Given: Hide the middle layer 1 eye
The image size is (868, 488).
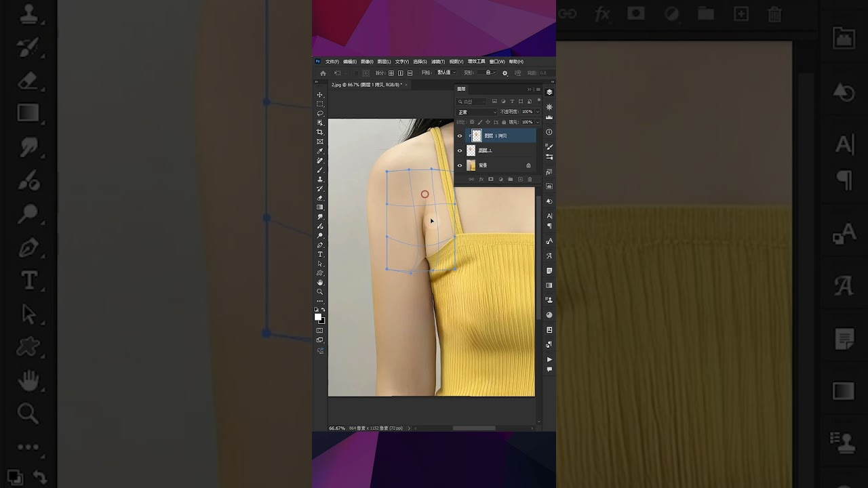Looking at the screenshot, I should (460, 150).
